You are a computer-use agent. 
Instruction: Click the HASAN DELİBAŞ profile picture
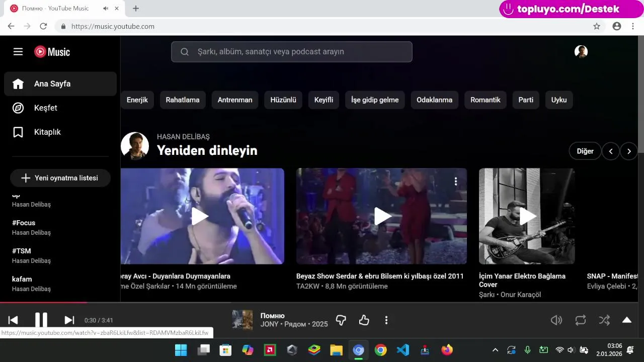tap(135, 146)
